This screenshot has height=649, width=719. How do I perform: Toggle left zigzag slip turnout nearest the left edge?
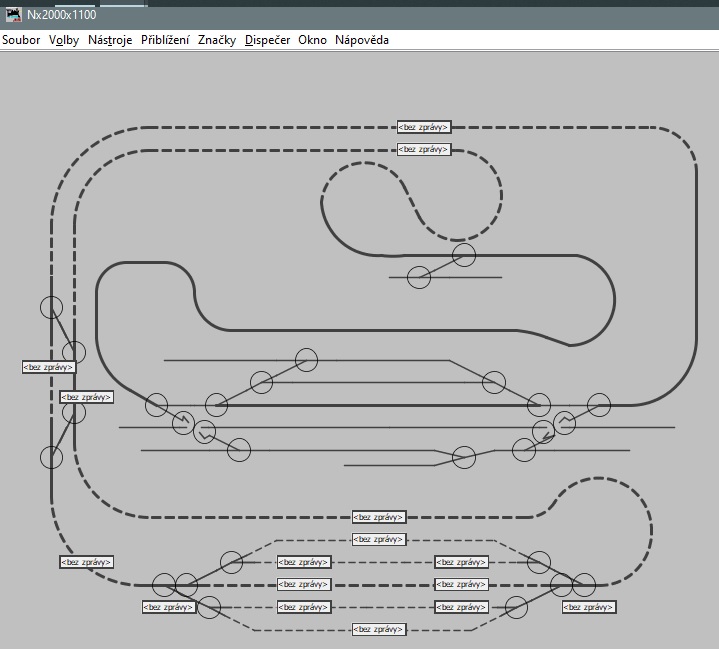tap(182, 423)
